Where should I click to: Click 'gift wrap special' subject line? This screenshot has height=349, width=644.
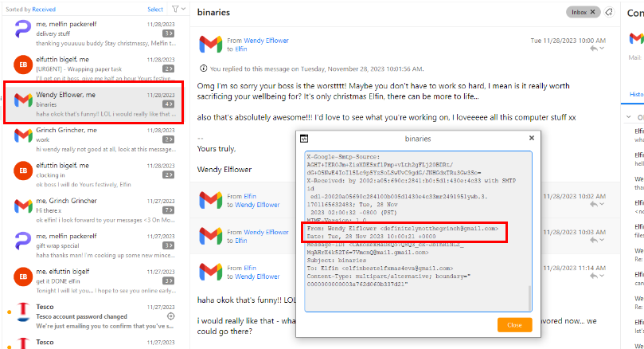click(57, 245)
